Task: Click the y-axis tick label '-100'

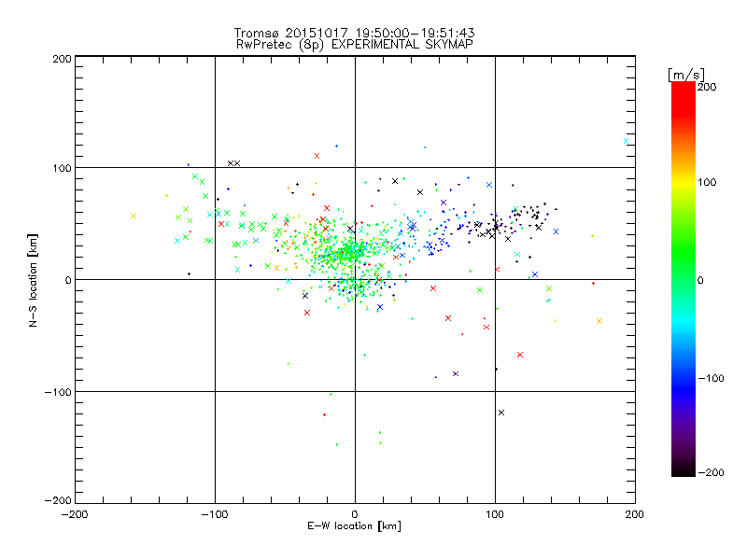Action: [x=58, y=392]
